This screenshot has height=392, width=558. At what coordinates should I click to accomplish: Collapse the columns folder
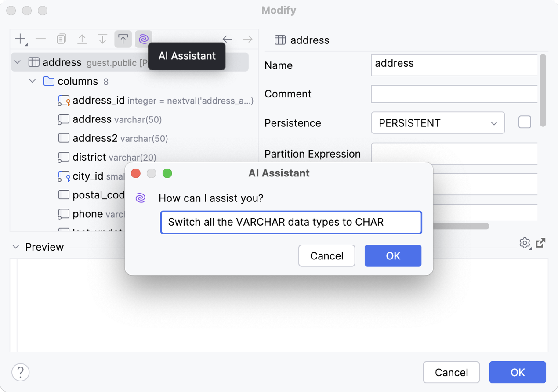coord(33,82)
